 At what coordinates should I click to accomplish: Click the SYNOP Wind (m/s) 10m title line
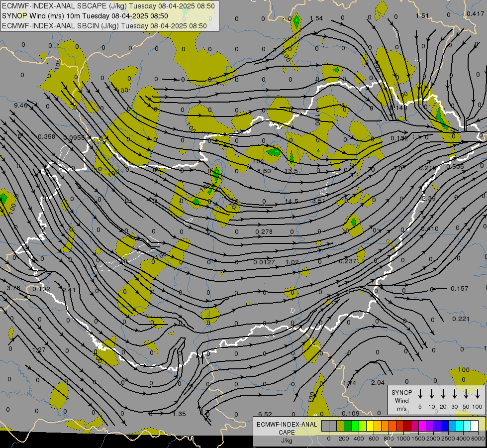coord(85,16)
